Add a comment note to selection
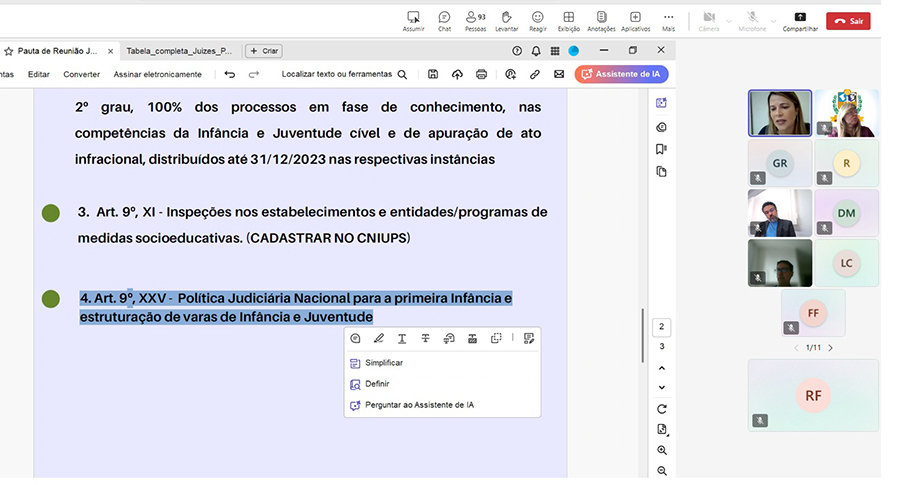The height and width of the screenshot is (485, 900). click(356, 339)
